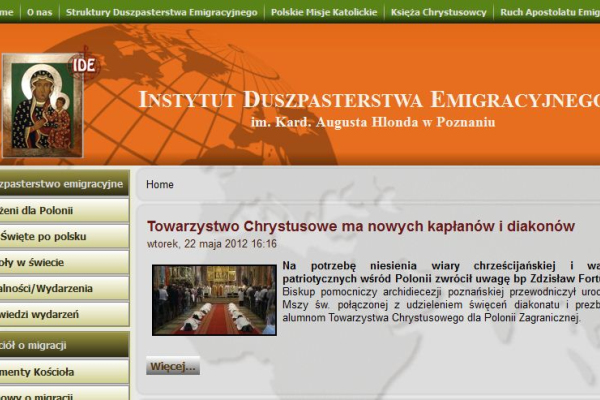Expand the 'o migracji' dark sidebar header
Image resolution: width=600 pixels, height=400 pixels.
click(62, 343)
